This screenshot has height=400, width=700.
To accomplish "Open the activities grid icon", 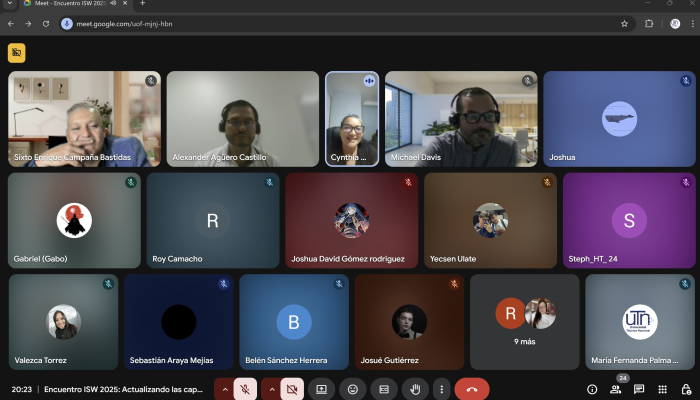I will (x=661, y=388).
